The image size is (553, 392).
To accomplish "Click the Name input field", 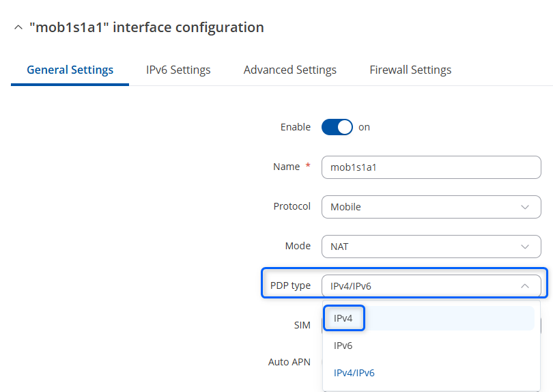I will pyautogui.click(x=431, y=167).
